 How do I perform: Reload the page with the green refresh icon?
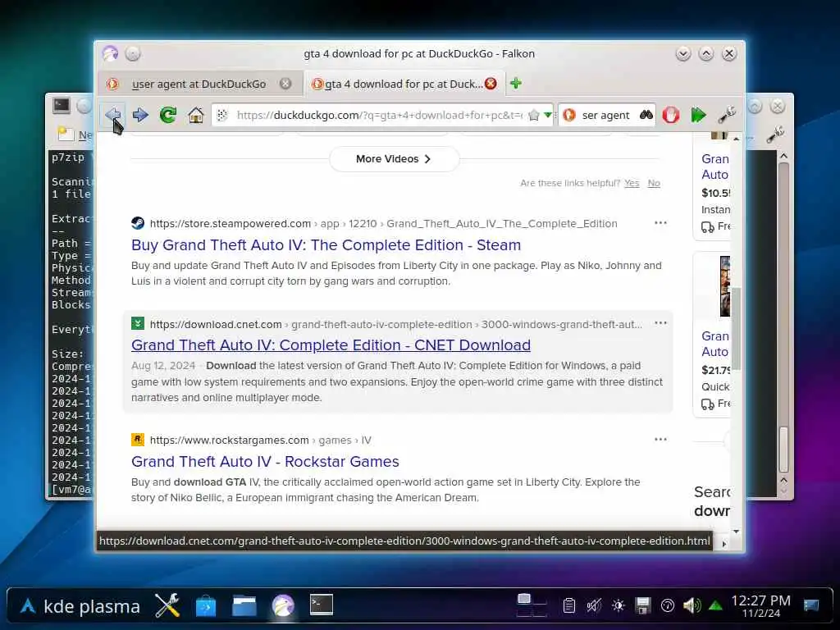coord(168,115)
